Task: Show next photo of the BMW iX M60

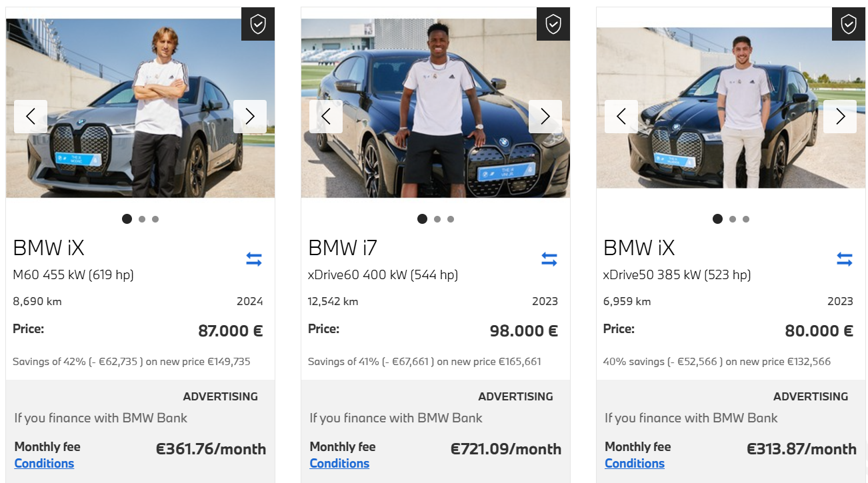Action: click(250, 117)
